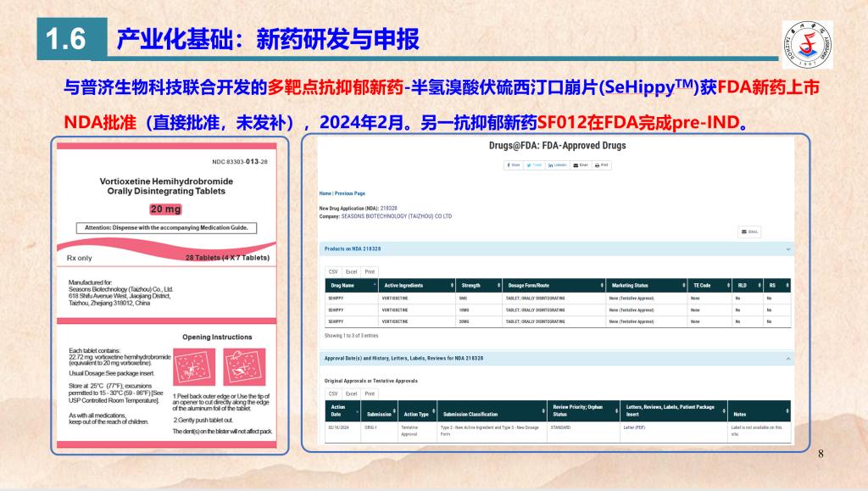Click the 'Original Approvals or Tentative Approvals' subheading
The image size is (868, 491).
pos(371,382)
